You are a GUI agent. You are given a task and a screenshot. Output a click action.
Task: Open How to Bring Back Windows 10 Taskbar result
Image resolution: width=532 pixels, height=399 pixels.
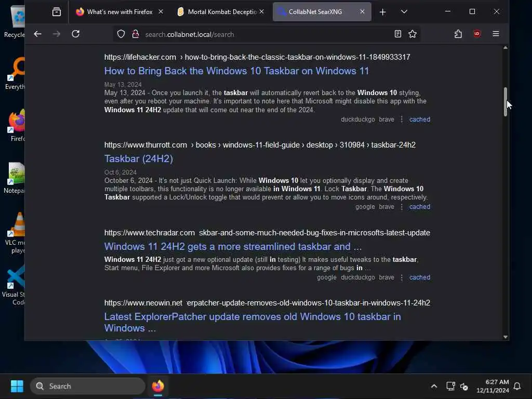(236, 71)
